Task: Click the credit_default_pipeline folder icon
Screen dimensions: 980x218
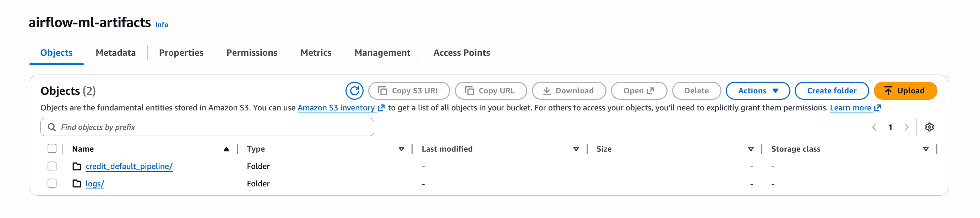Action: 77,166
